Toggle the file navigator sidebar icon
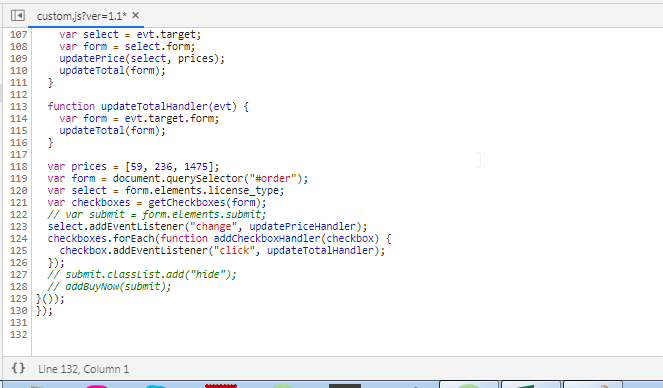 click(18, 16)
